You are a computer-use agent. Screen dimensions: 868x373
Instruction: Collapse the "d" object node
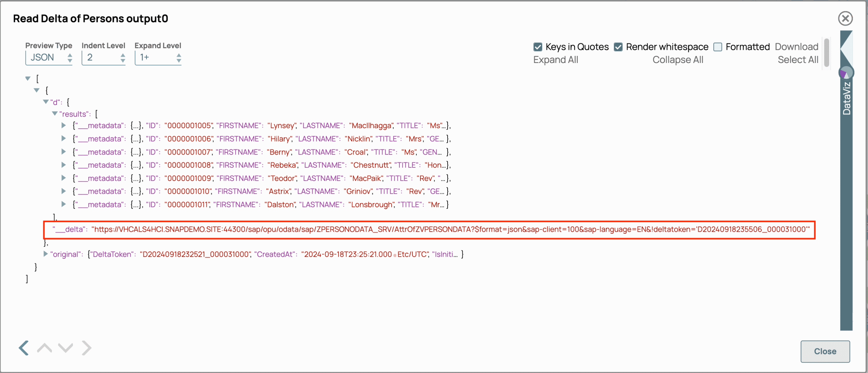(x=46, y=102)
